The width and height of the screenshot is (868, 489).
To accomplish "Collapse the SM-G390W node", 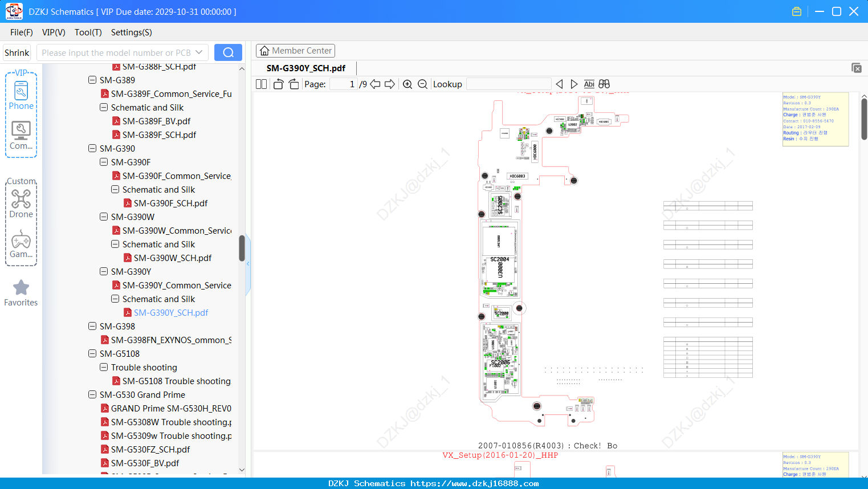I will pos(104,217).
